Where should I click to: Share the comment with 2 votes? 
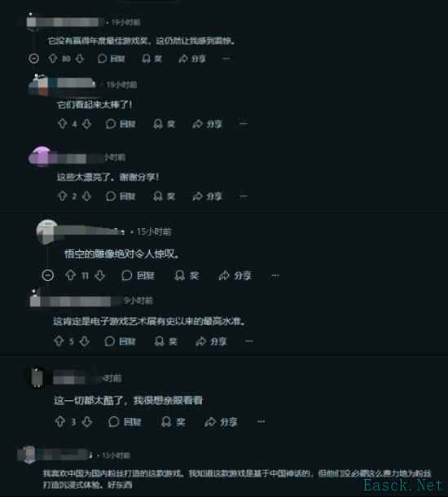207,196
